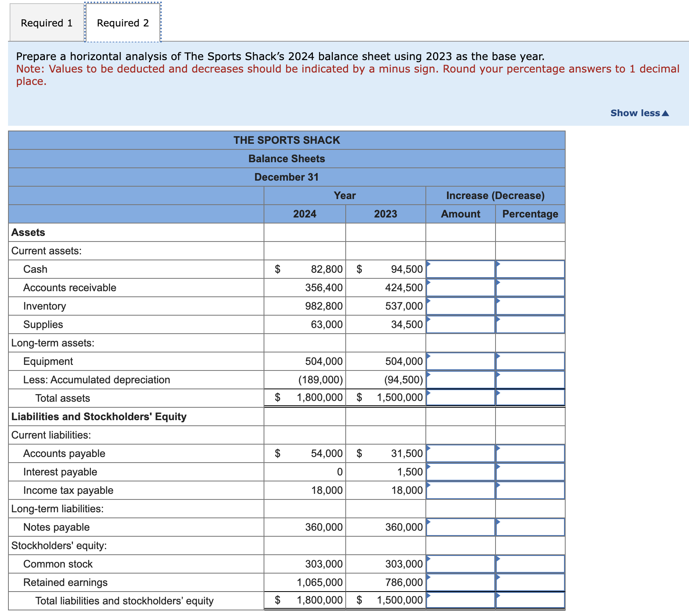This screenshot has height=616, width=689.
Task: Click the Amount field for Notes payable
Action: click(x=461, y=527)
